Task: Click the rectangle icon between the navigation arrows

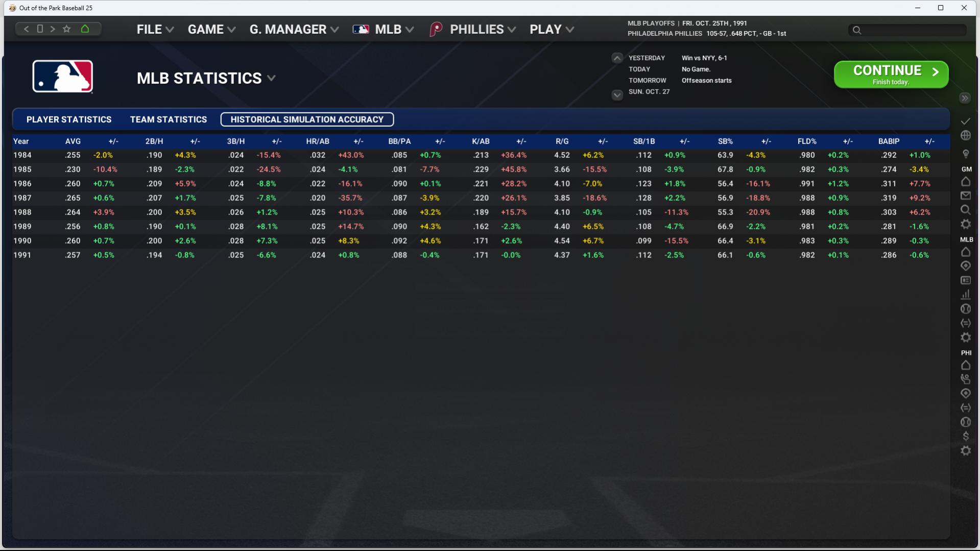Action: (x=40, y=29)
